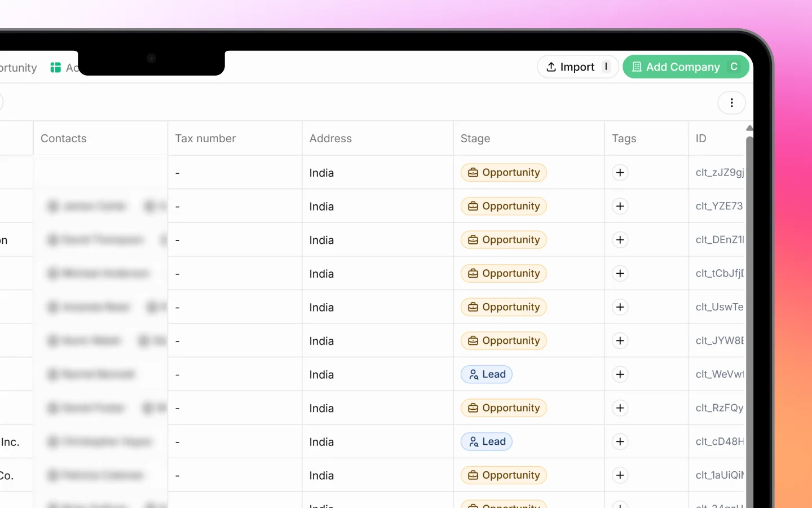Click the ID cell clt_YZE73
The width and height of the screenshot is (812, 508).
720,206
